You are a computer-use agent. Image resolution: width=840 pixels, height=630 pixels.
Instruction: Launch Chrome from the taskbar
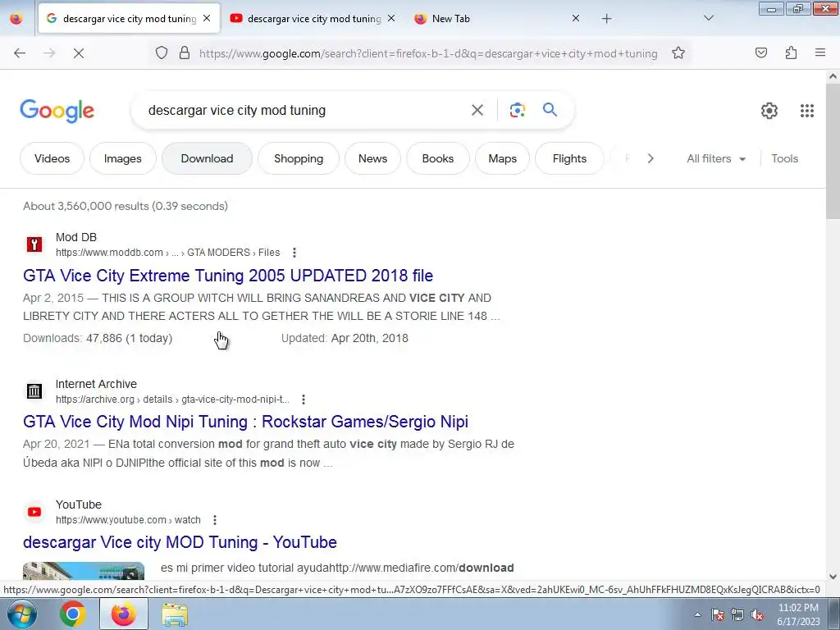pyautogui.click(x=73, y=614)
